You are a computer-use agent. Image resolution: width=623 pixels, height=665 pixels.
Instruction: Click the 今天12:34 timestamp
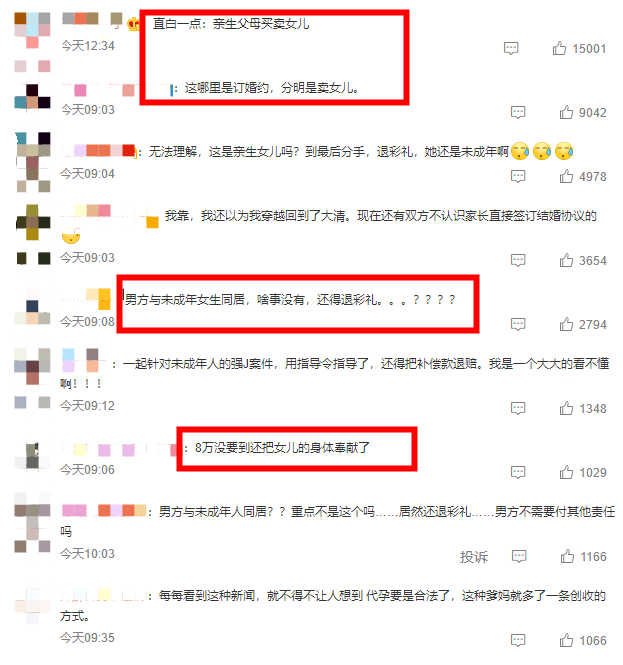click(88, 45)
